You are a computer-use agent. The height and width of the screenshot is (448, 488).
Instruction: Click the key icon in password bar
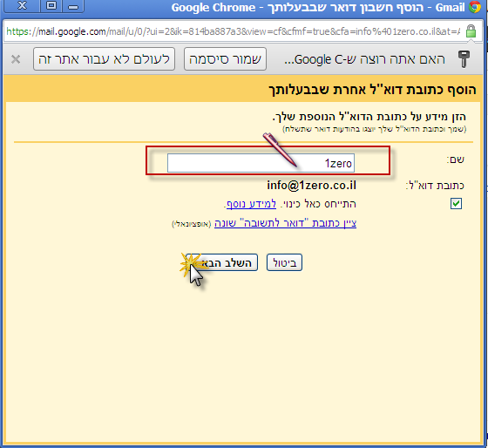[464, 59]
